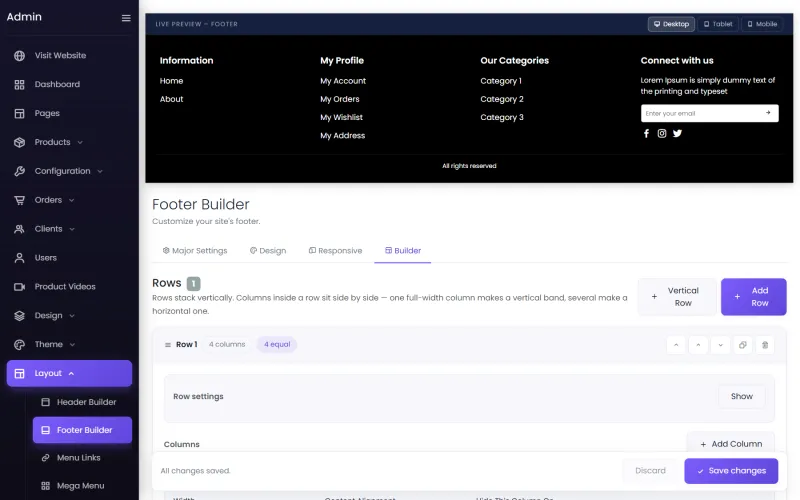Select the Builder tab
Screen dimensions: 800x500
(x=403, y=251)
